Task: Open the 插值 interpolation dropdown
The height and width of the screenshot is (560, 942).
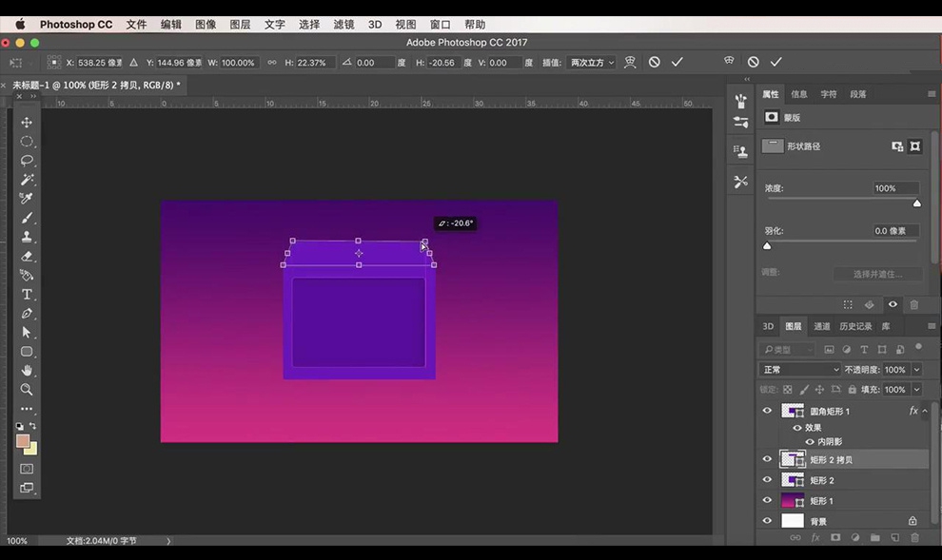Action: (592, 63)
